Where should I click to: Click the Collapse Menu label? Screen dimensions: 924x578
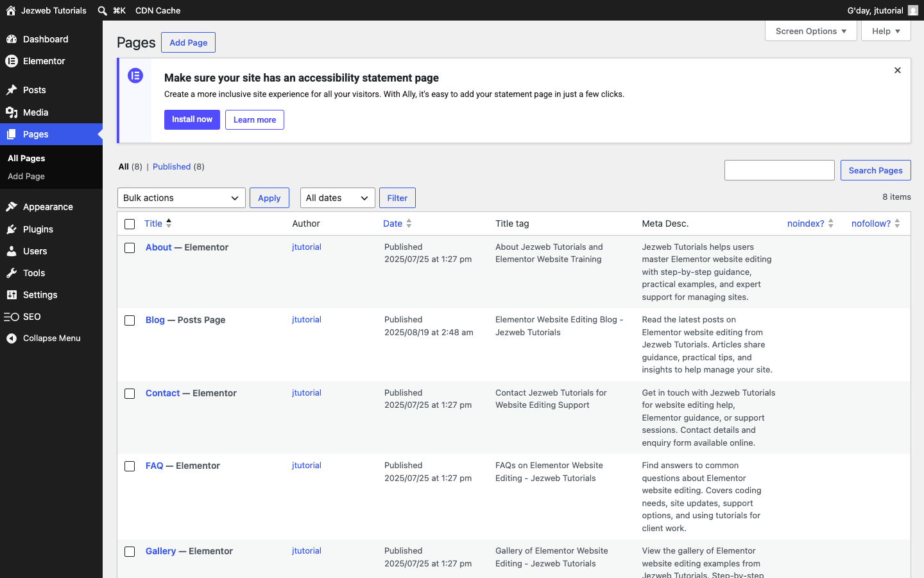[x=52, y=338]
